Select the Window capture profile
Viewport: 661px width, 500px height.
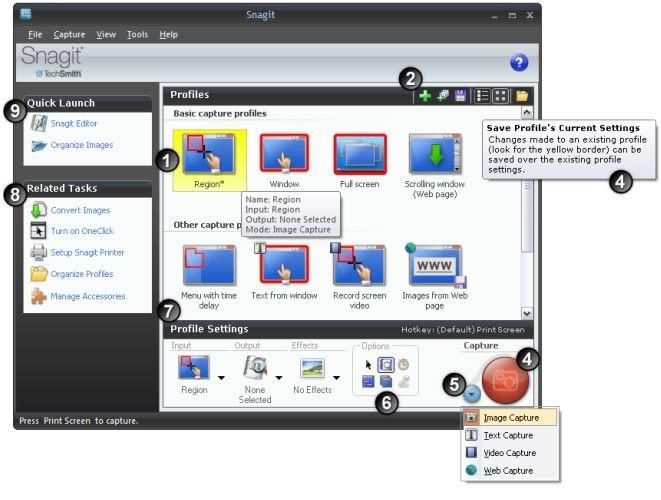coord(284,160)
